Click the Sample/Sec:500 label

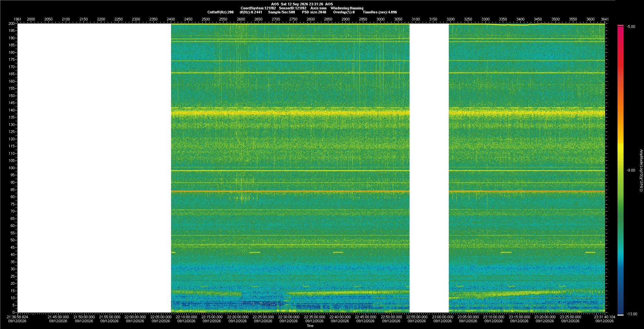(281, 12)
